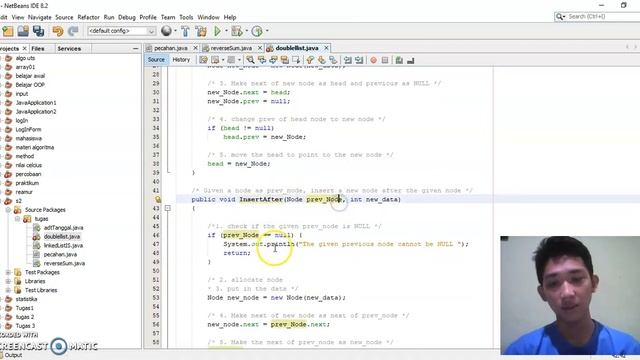Open the arrow next to globe icon

[x=176, y=31]
